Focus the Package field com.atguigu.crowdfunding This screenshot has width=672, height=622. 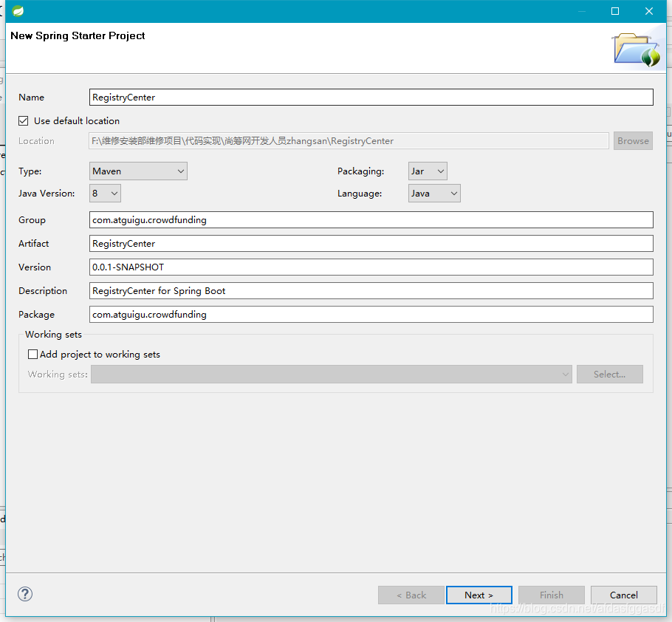(x=371, y=314)
